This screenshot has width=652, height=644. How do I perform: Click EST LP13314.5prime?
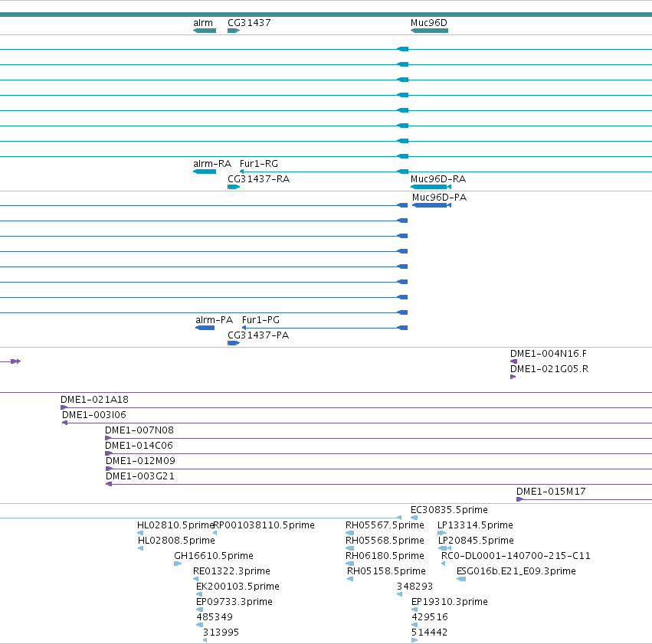[x=442, y=533]
